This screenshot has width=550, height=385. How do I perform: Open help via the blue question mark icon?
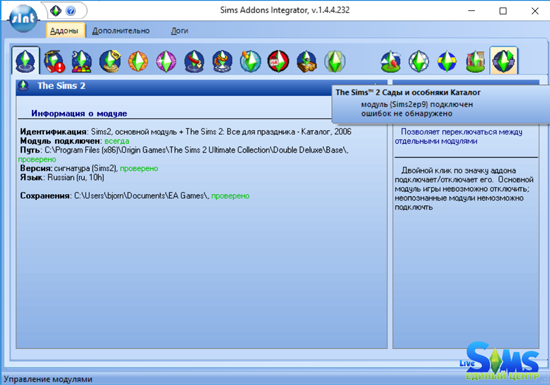point(71,11)
